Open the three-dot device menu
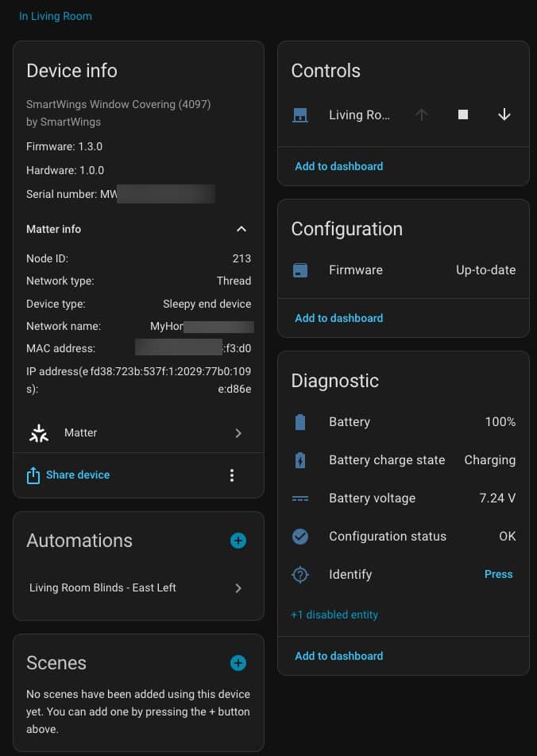The height and width of the screenshot is (756, 537). click(232, 475)
